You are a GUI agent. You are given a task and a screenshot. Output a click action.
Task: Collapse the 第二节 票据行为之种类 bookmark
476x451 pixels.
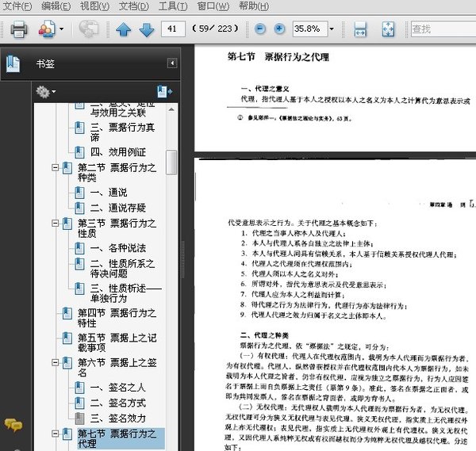tap(55, 167)
